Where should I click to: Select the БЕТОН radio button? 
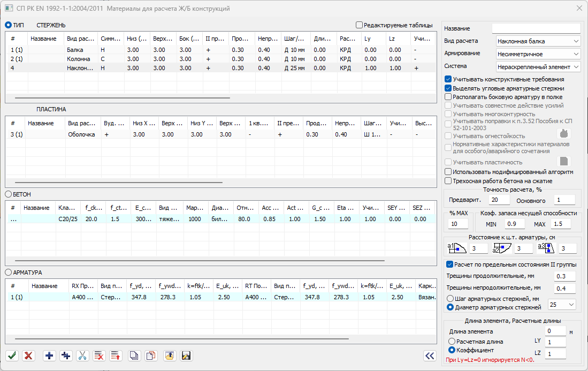(x=9, y=194)
